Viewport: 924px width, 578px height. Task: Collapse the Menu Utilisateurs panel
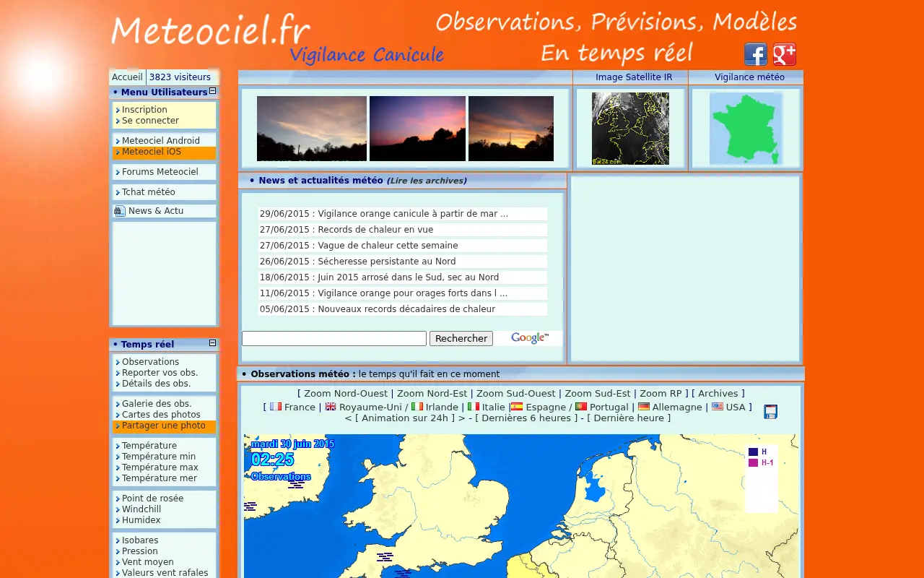[x=213, y=91]
